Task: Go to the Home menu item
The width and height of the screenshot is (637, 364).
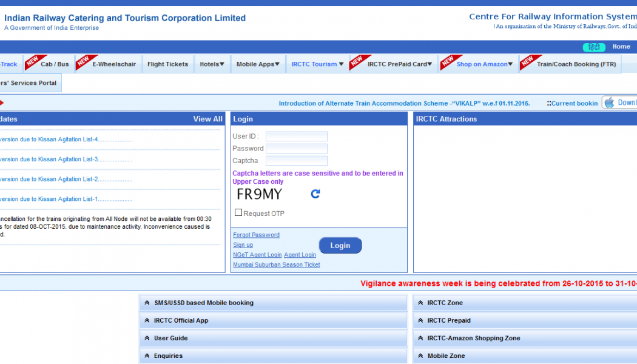Action: click(621, 47)
